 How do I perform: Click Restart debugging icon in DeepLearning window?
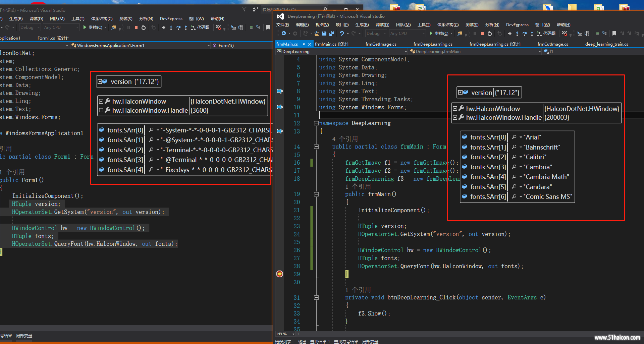click(x=490, y=34)
